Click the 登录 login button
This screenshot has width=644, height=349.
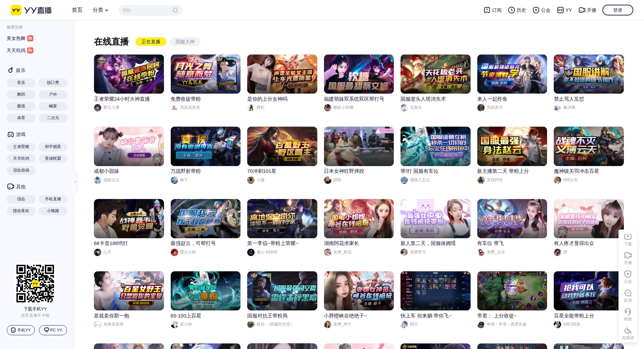point(618,10)
